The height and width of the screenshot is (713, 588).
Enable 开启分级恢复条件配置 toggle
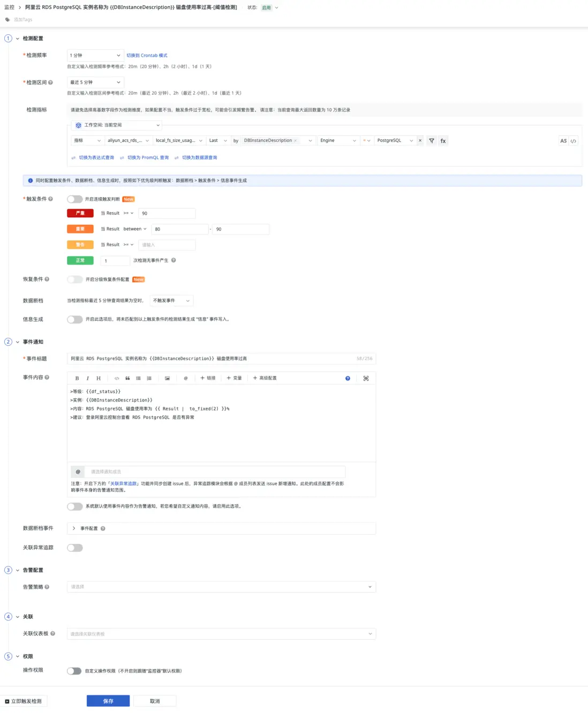74,279
